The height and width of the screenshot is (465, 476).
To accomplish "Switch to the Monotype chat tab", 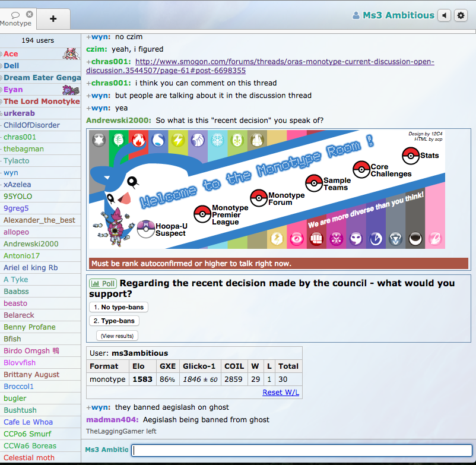I will tap(16, 19).
